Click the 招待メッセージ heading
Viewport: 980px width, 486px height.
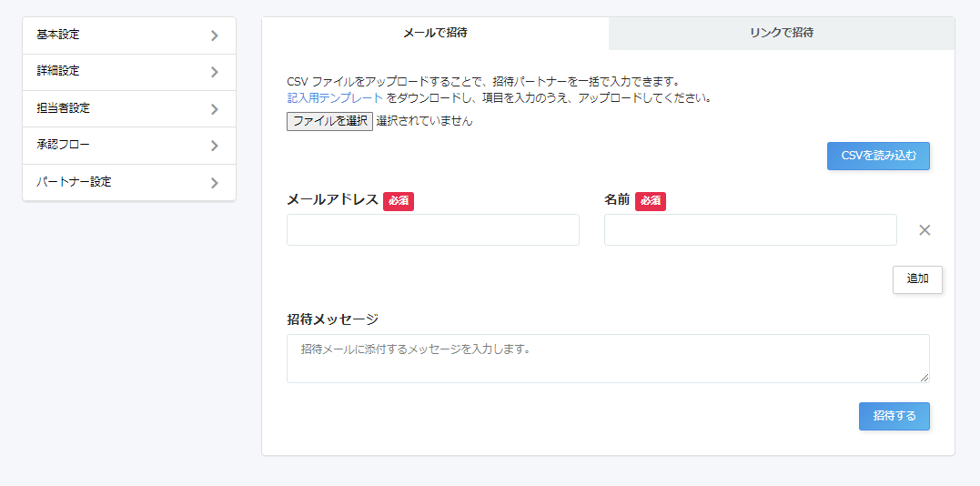point(332,319)
